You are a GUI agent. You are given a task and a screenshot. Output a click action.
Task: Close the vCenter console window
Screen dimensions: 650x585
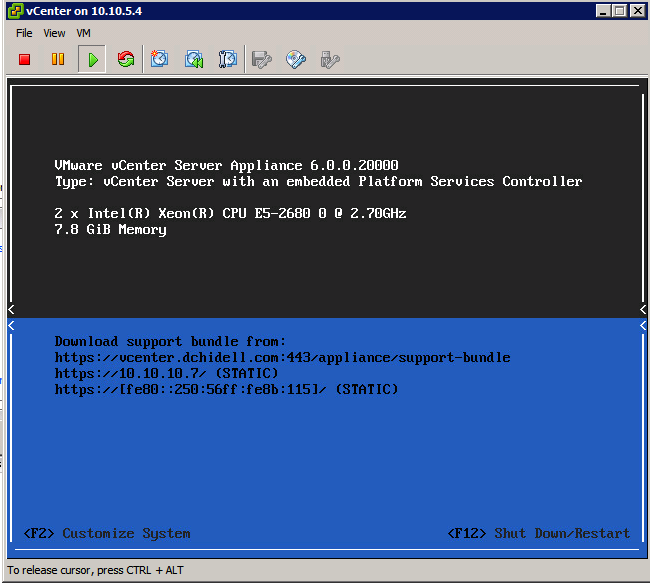pyautogui.click(x=637, y=10)
